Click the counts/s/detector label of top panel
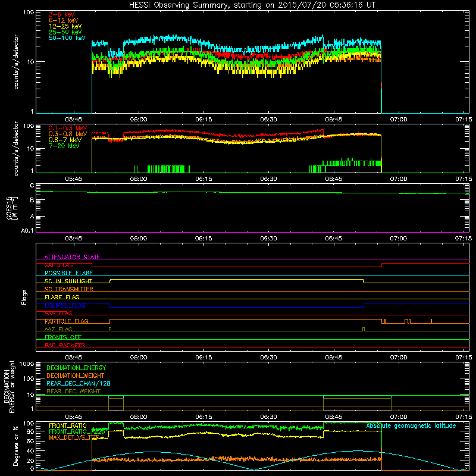Image resolution: width=476 pixels, height=476 pixels. [x=16, y=62]
